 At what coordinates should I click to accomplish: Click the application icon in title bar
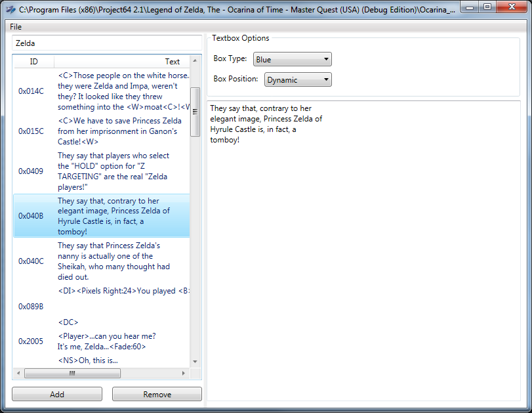point(10,9)
